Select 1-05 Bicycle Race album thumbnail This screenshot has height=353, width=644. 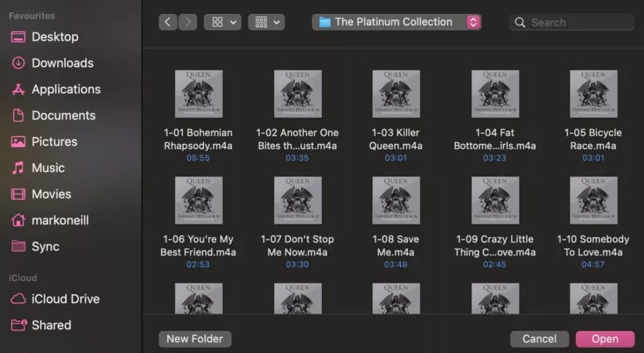tap(594, 94)
